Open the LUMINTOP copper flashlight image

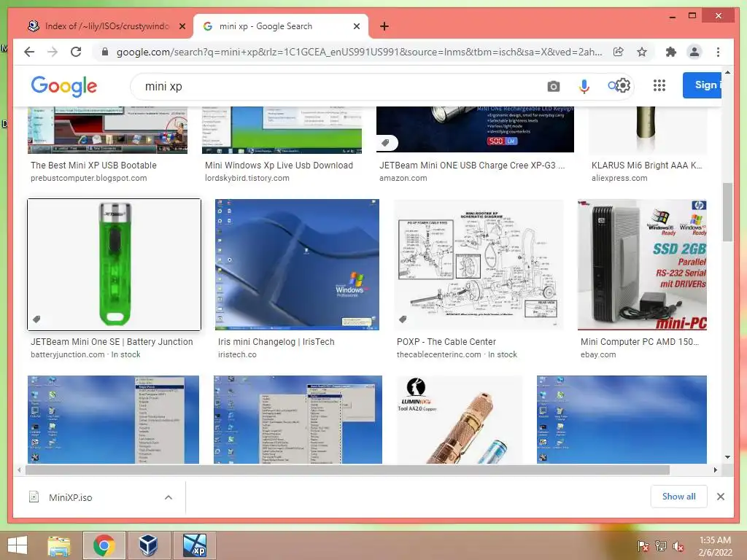(x=460, y=419)
